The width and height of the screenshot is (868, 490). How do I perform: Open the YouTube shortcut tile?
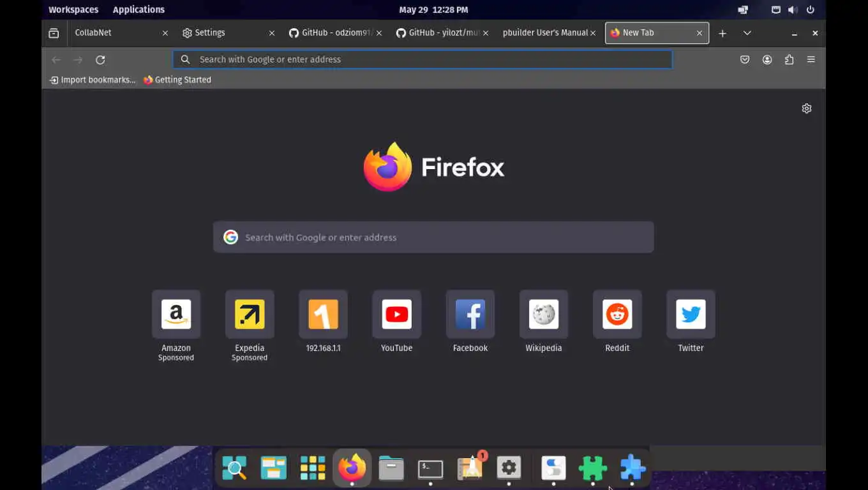[x=396, y=314]
